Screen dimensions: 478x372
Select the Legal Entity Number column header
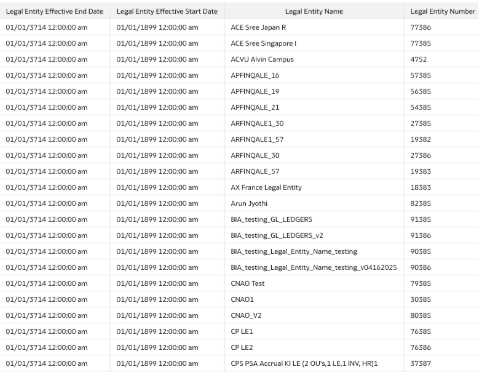point(442,11)
